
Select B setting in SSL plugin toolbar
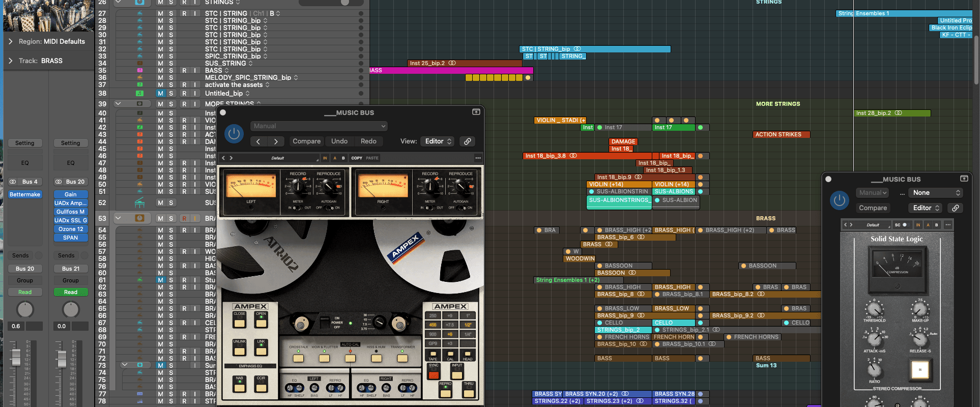pyautogui.click(x=936, y=225)
